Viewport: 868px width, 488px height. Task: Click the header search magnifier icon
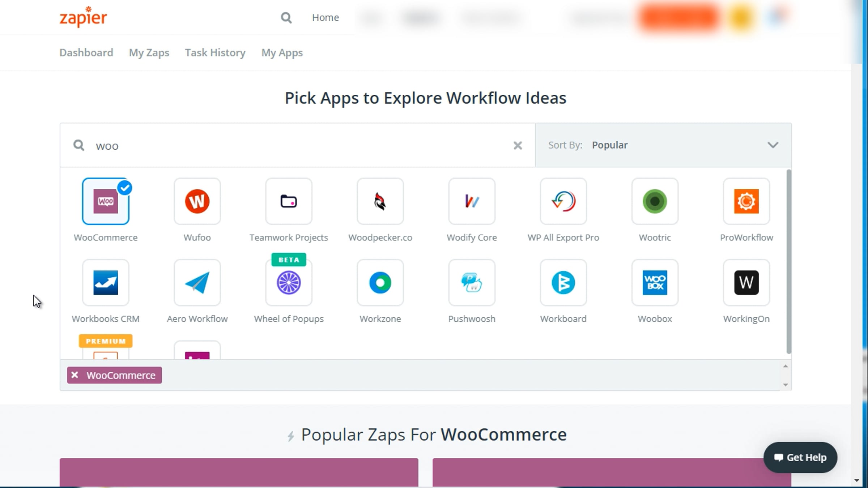pos(286,17)
